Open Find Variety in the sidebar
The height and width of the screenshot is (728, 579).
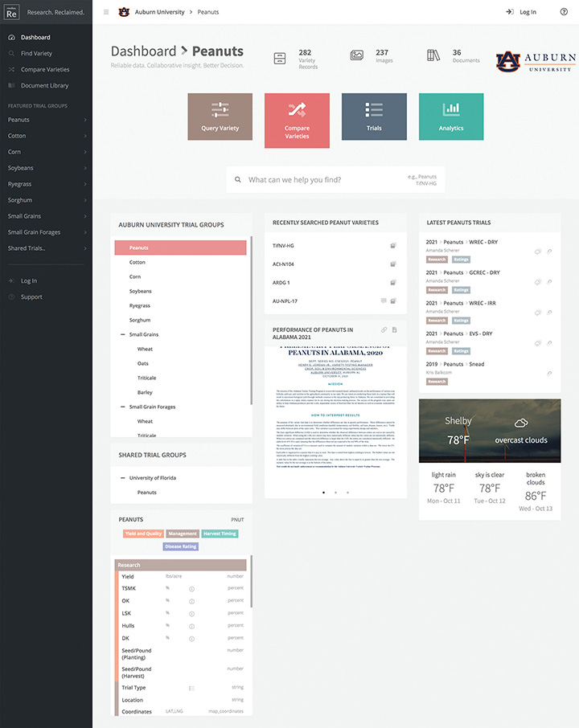tap(36, 53)
